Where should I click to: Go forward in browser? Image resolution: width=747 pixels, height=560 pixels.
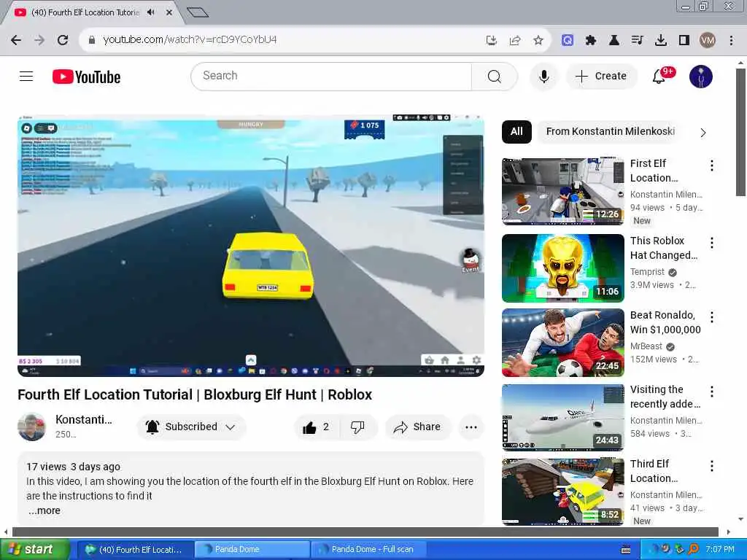pyautogui.click(x=39, y=40)
